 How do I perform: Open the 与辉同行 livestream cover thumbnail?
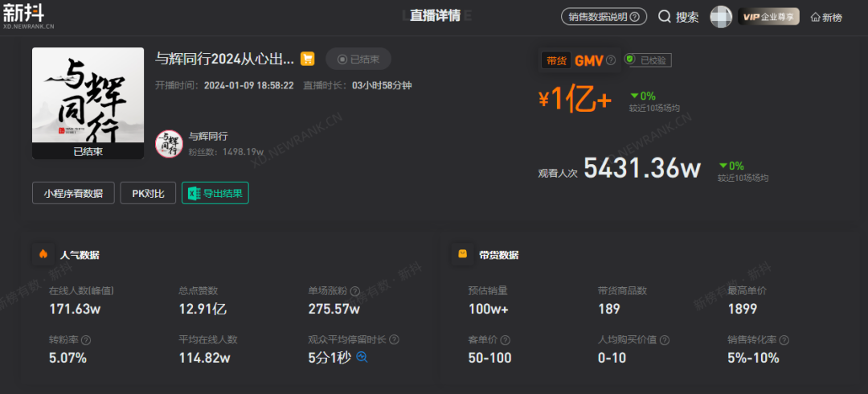[88, 104]
